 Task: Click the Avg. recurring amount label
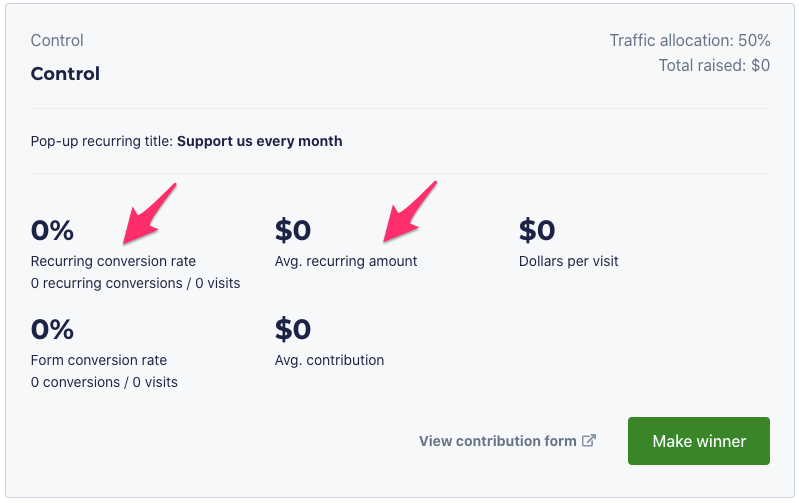(346, 261)
